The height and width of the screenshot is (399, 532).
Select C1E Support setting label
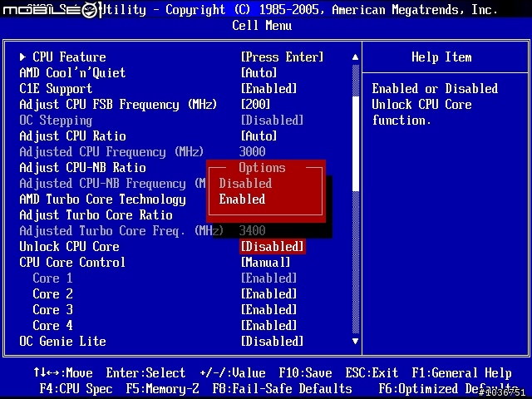[x=56, y=89]
